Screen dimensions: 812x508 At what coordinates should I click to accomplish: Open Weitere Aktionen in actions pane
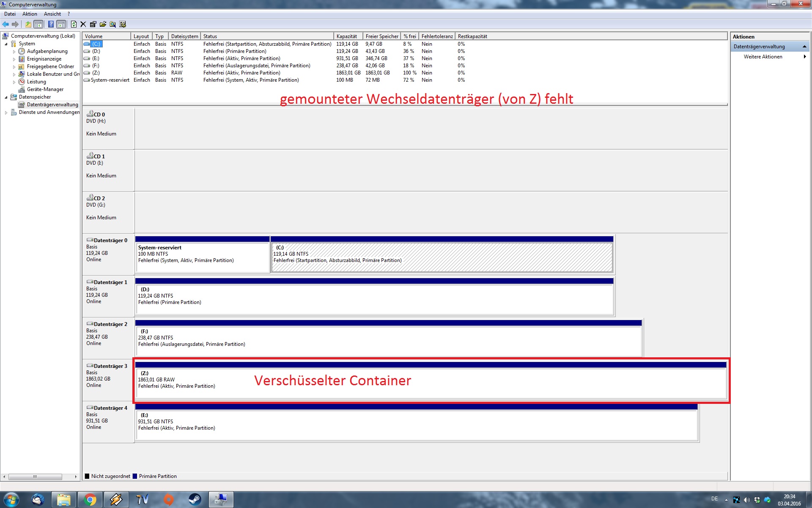click(763, 57)
